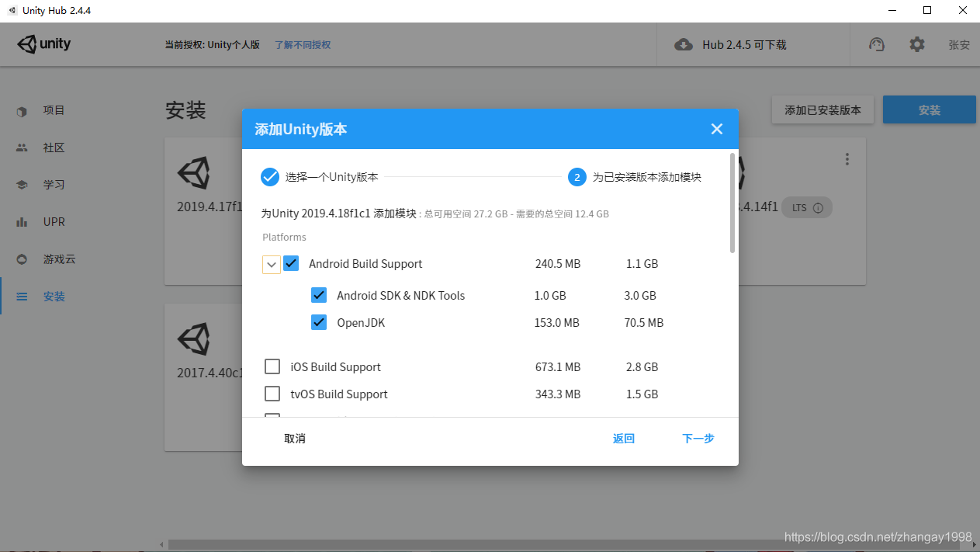Open the settings gear icon
Screen dimensions: 980x552
click(917, 44)
